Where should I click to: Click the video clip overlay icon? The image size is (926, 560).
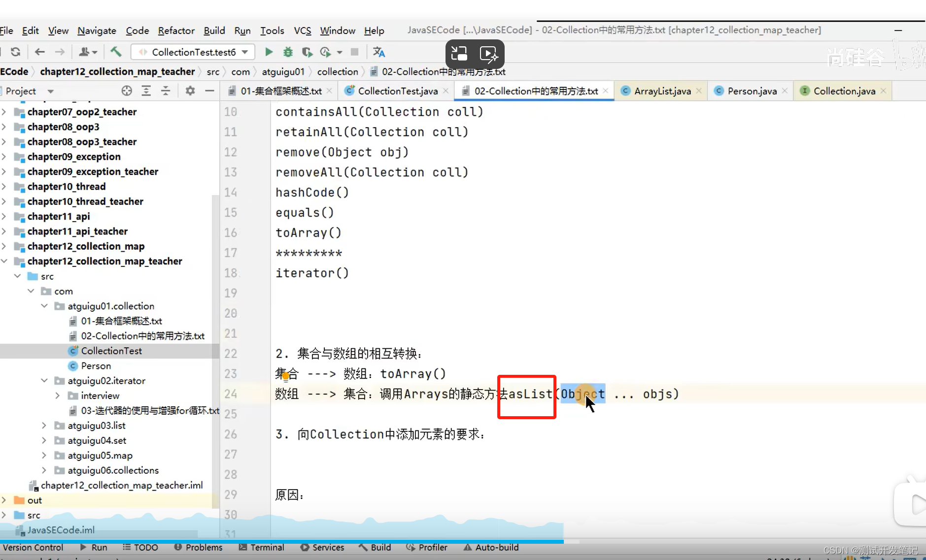point(488,54)
